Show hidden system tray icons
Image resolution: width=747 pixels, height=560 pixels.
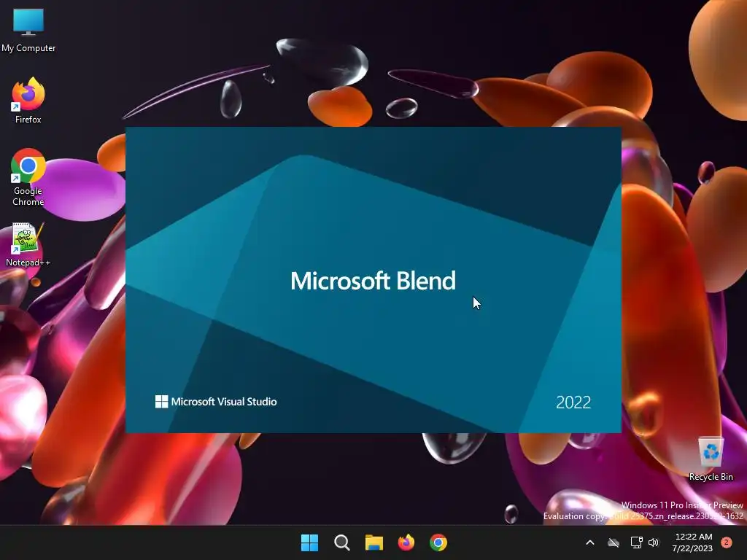pos(589,542)
